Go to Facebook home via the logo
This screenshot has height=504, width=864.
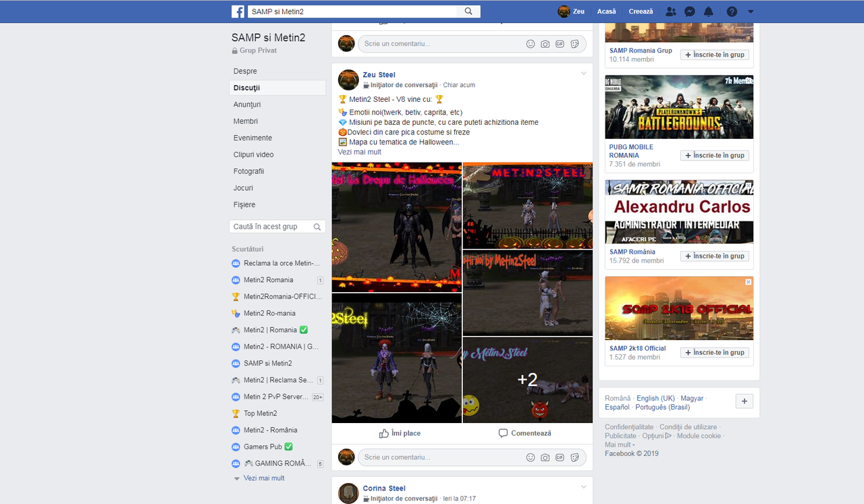click(x=238, y=11)
